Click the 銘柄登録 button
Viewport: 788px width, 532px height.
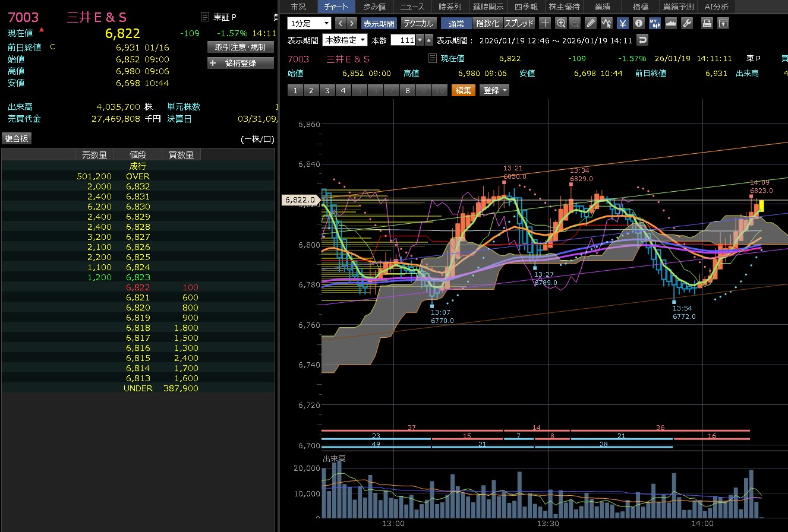pos(240,62)
